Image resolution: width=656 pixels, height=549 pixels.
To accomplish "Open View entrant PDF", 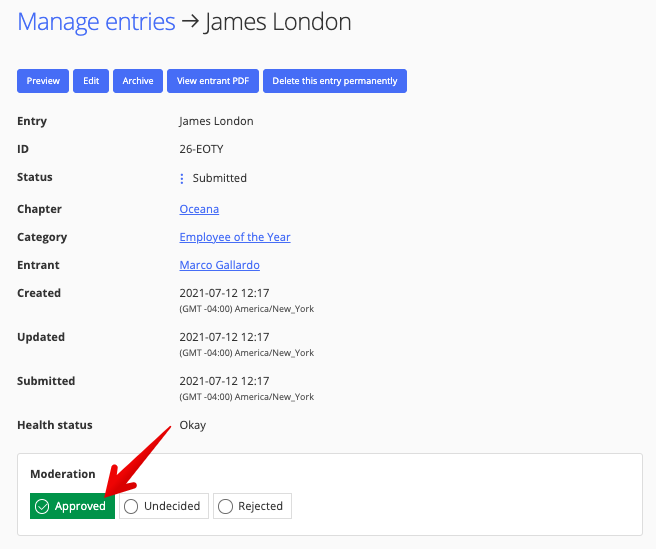I will tap(213, 81).
